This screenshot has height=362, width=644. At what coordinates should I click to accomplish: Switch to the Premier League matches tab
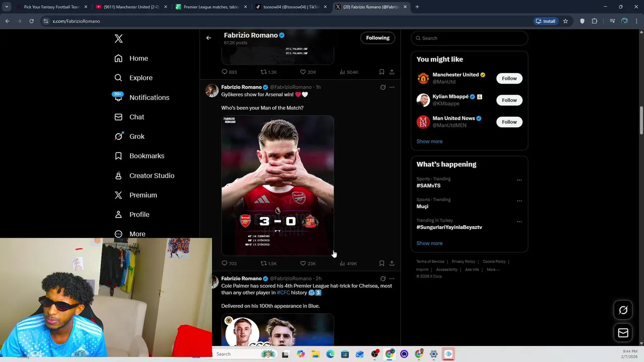pos(211,7)
